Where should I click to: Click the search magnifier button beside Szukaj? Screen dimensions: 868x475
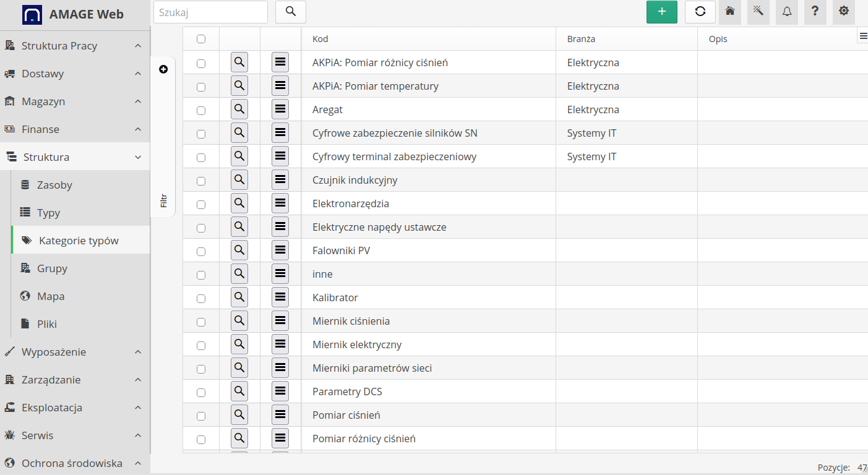[x=291, y=12]
